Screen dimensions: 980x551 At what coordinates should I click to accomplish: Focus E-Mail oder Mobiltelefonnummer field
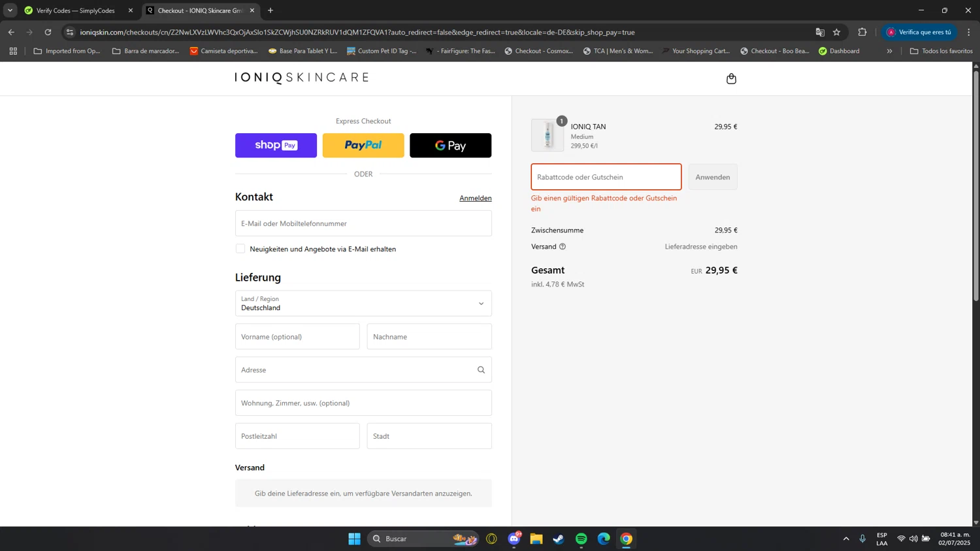(x=363, y=223)
